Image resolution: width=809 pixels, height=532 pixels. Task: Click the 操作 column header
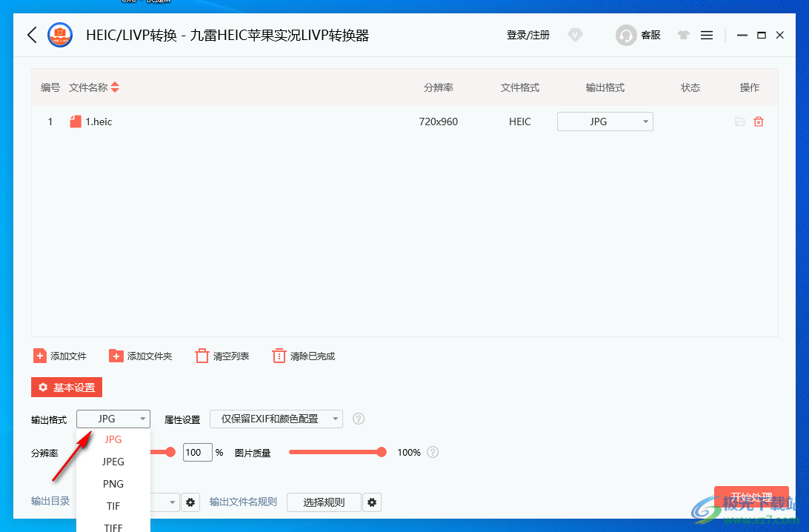pyautogui.click(x=749, y=87)
